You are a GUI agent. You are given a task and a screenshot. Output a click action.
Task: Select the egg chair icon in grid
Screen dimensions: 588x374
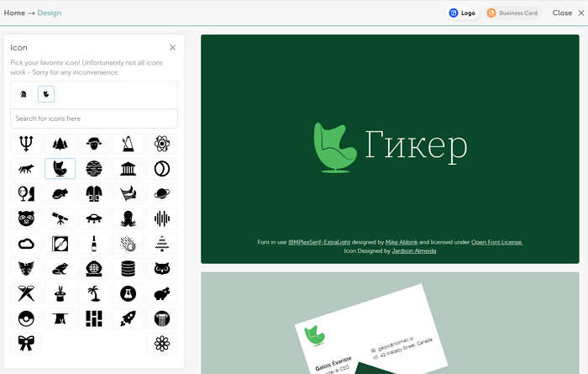60,169
